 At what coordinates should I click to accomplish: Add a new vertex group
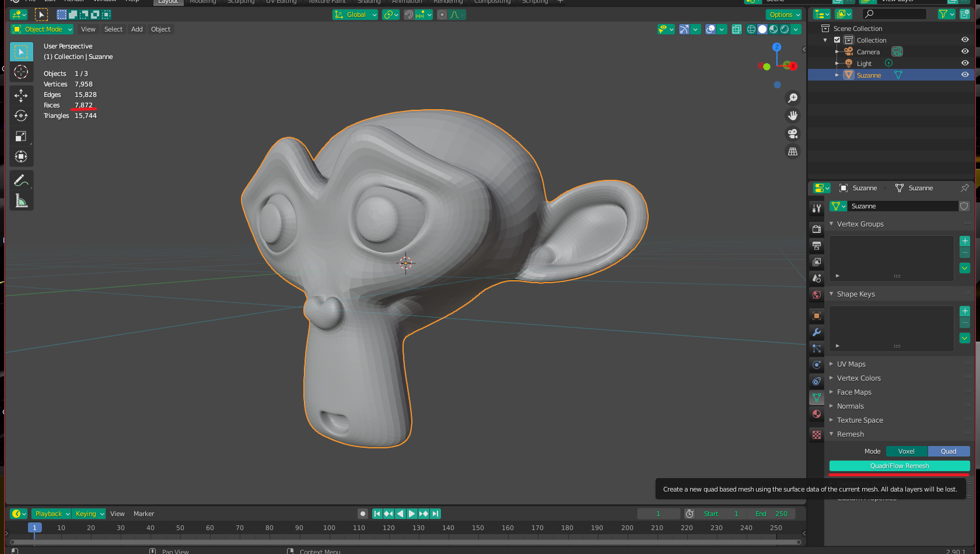(x=965, y=241)
